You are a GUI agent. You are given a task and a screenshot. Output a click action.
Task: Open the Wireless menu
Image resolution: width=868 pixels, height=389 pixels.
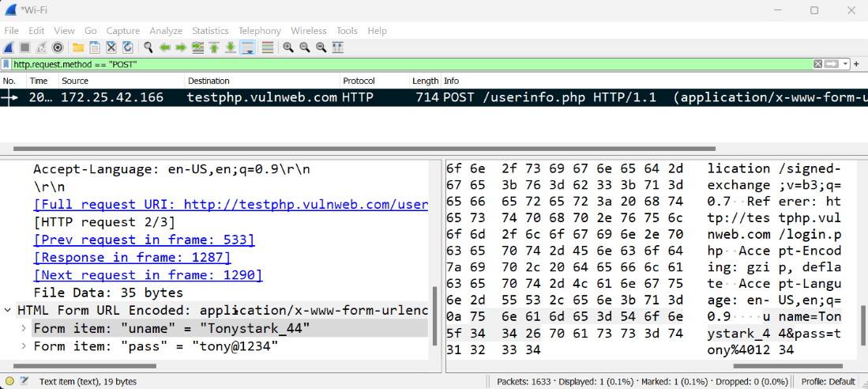point(309,31)
